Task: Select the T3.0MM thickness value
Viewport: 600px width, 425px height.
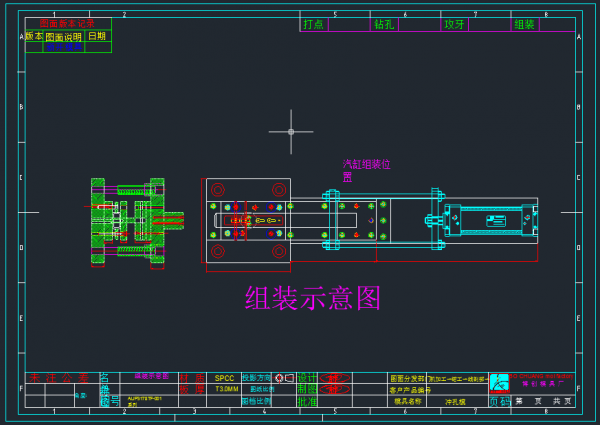Action: coord(227,389)
